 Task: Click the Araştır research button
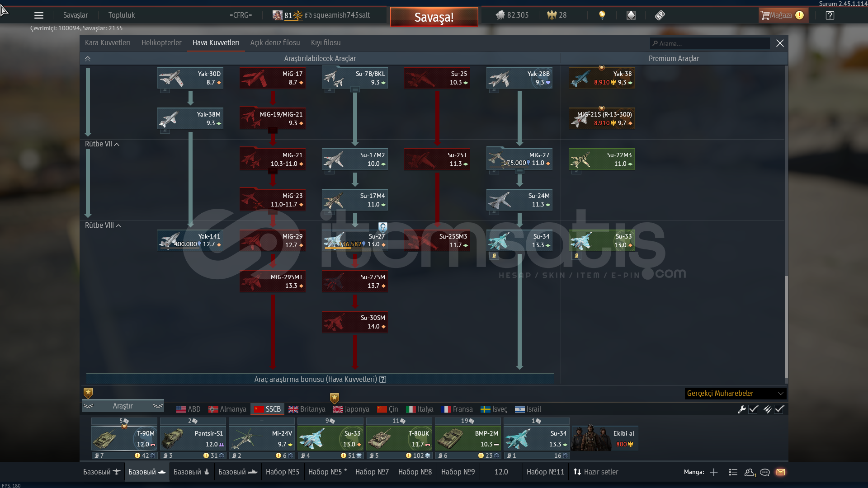pos(123,406)
